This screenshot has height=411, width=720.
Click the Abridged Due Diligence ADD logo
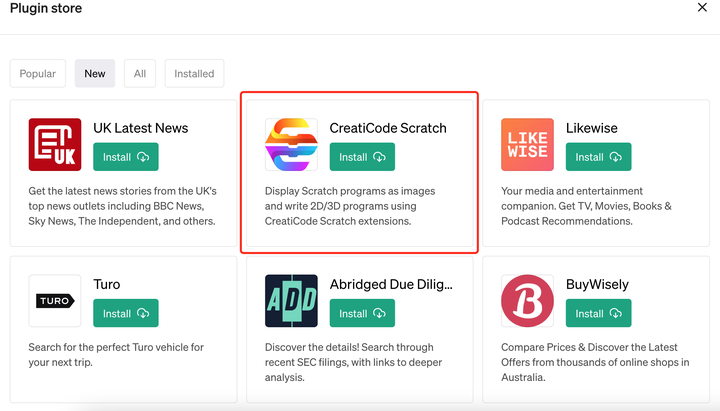click(291, 301)
